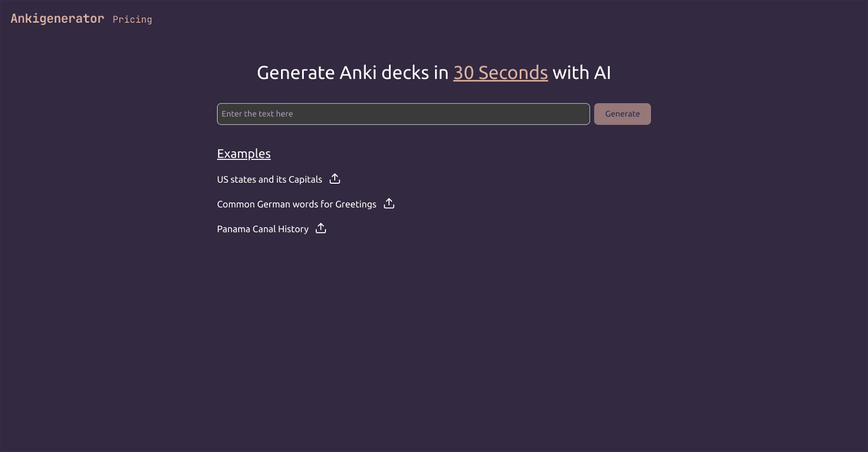Choose the "Common German words for Greetings" example

coord(296,204)
